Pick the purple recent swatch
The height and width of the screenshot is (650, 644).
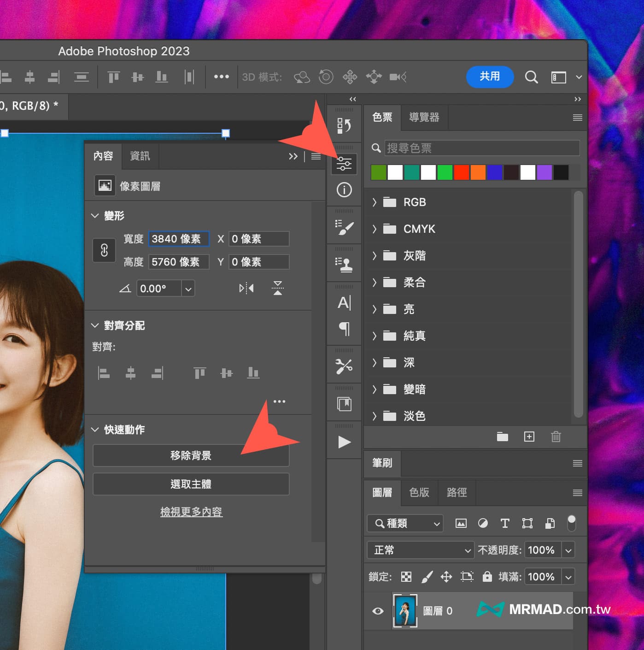point(544,172)
